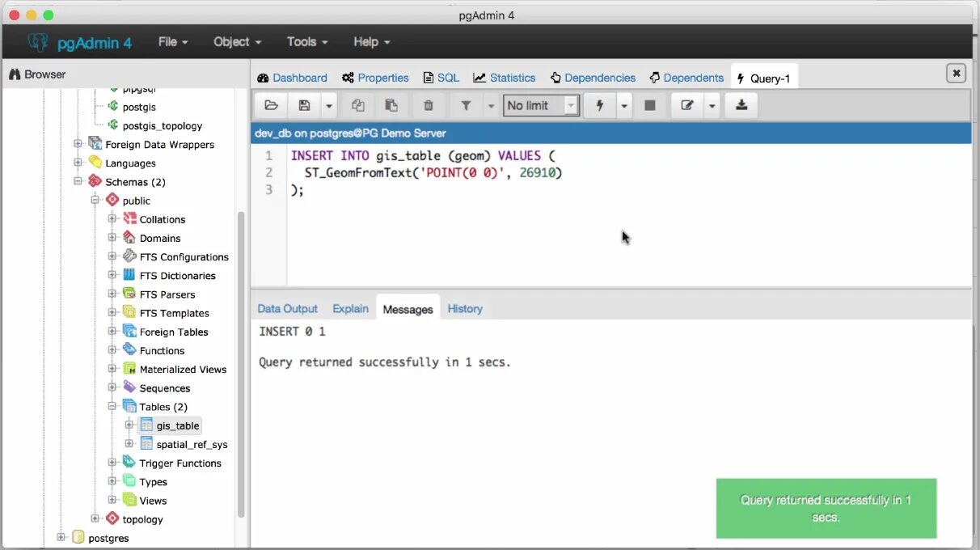Viewport: 980px width, 550px height.
Task: Select the Messages results tab
Action: point(408,309)
